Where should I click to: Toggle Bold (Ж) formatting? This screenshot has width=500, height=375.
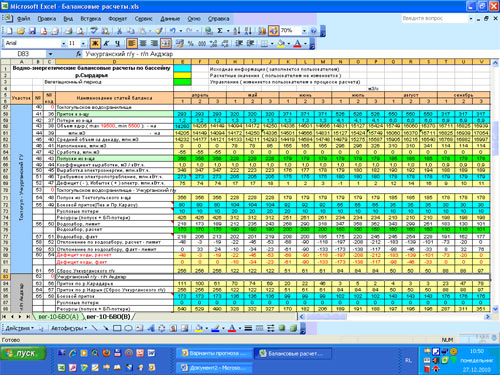[95, 43]
